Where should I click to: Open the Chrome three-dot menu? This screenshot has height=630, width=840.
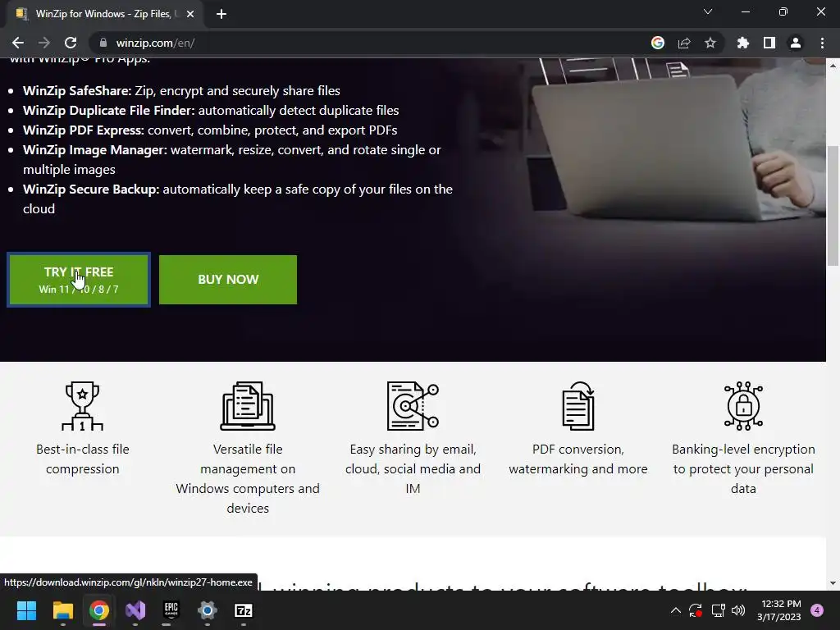[x=822, y=43]
